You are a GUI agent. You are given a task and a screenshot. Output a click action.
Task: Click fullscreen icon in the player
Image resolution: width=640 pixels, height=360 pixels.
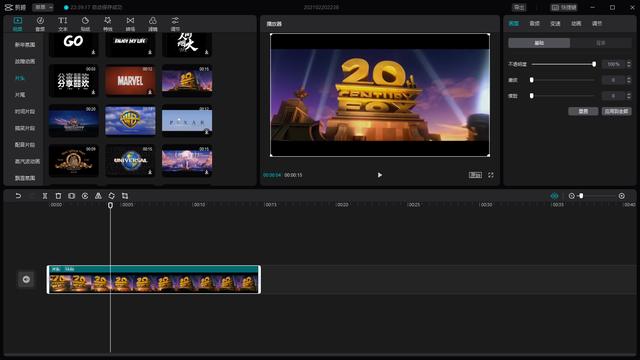coord(491,175)
